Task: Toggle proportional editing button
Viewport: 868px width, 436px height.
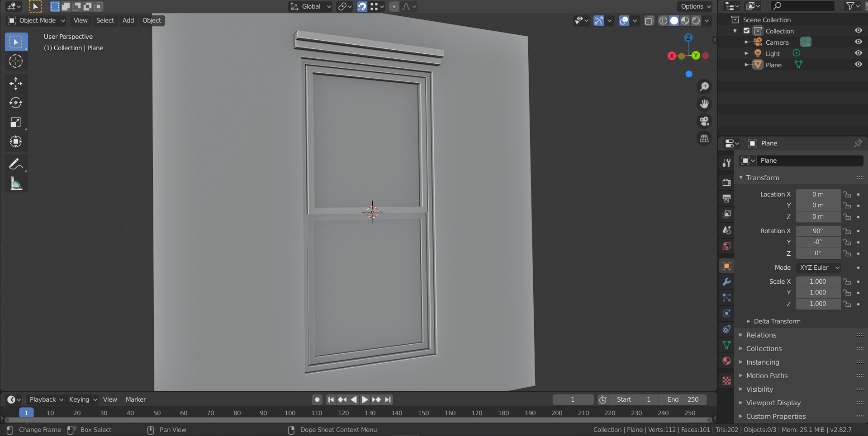Action: coord(394,6)
